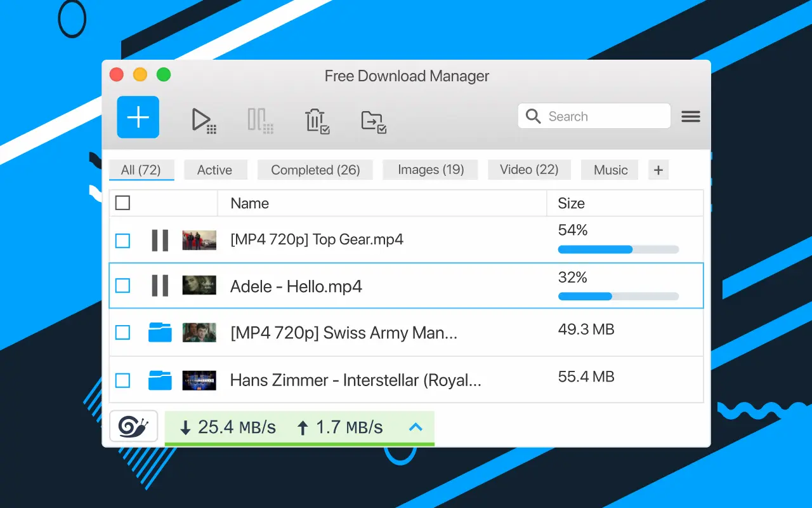Tick checkbox for Adele - Hello.mp4
The height and width of the screenshot is (508, 812).
pyautogui.click(x=122, y=286)
